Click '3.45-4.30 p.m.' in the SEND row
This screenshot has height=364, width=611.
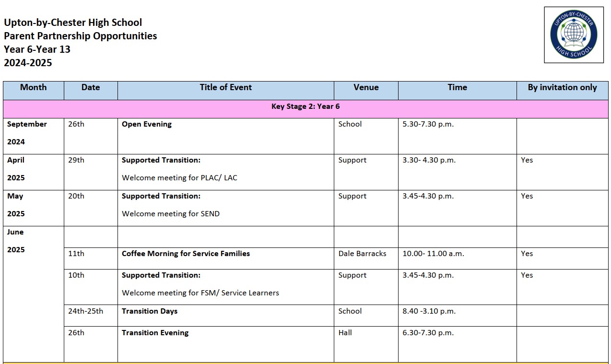pyautogui.click(x=428, y=196)
